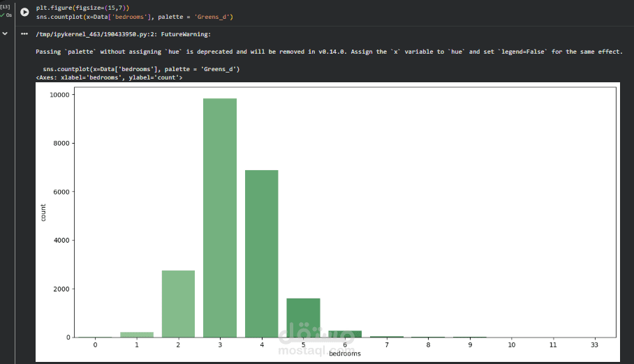
Task: Open the output options ellipsis menu
Action: (24, 33)
